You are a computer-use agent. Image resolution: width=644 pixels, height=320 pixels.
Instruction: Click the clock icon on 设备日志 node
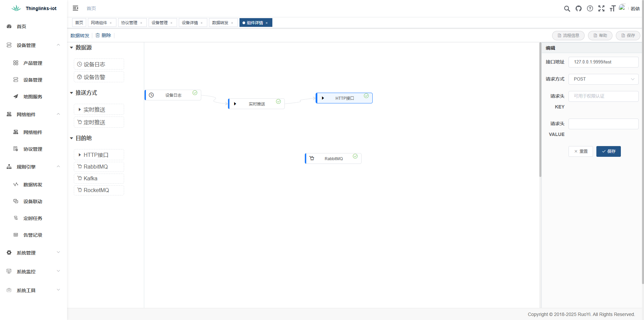click(151, 95)
